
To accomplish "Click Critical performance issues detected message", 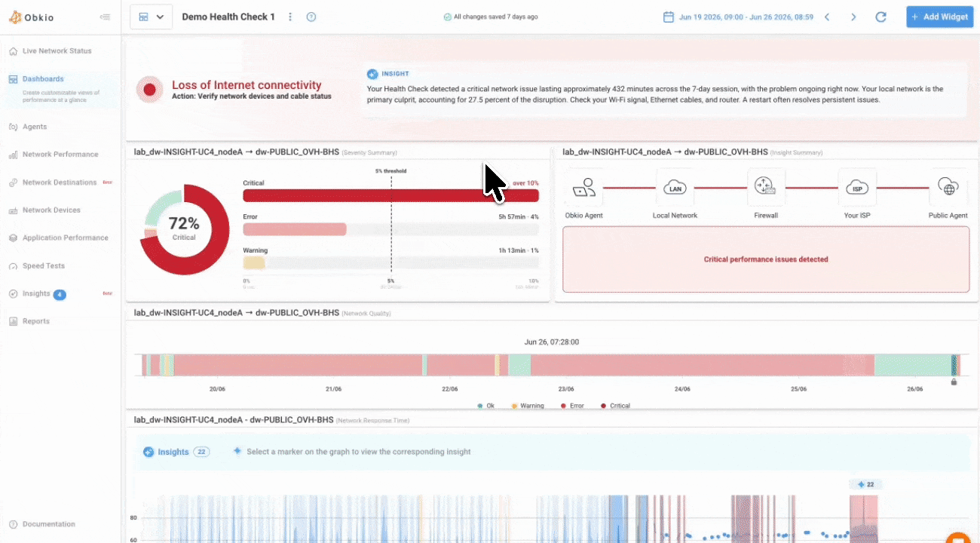I will click(x=766, y=259).
